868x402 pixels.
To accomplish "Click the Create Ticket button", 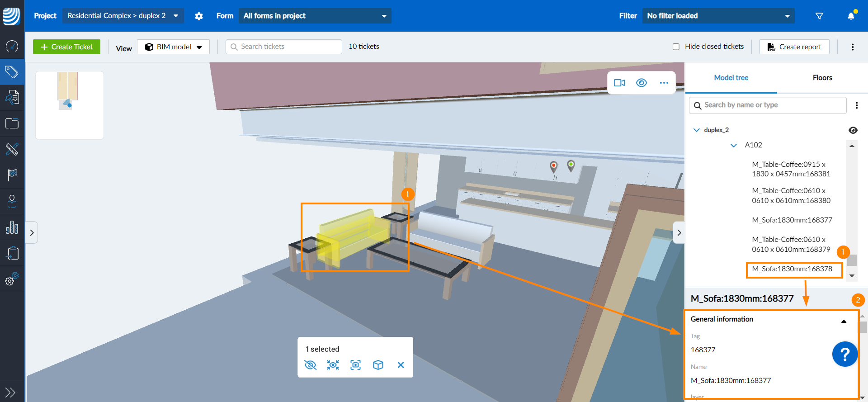I will click(67, 47).
